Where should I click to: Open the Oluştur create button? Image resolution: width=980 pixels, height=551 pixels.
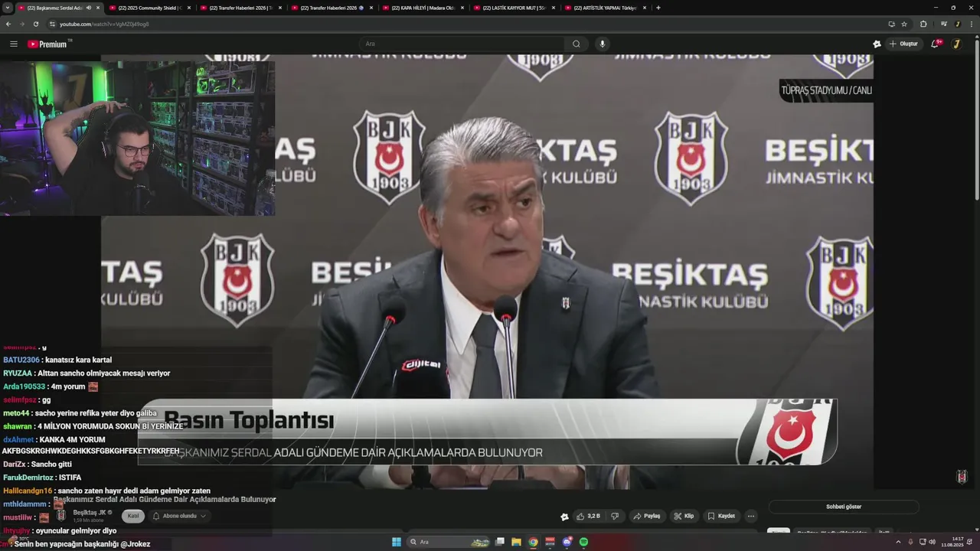[x=903, y=44]
